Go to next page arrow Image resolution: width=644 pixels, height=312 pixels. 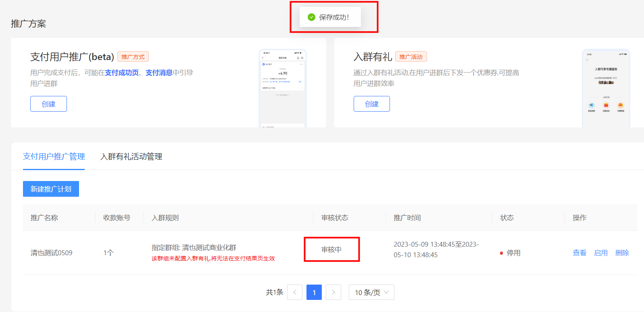(x=333, y=292)
